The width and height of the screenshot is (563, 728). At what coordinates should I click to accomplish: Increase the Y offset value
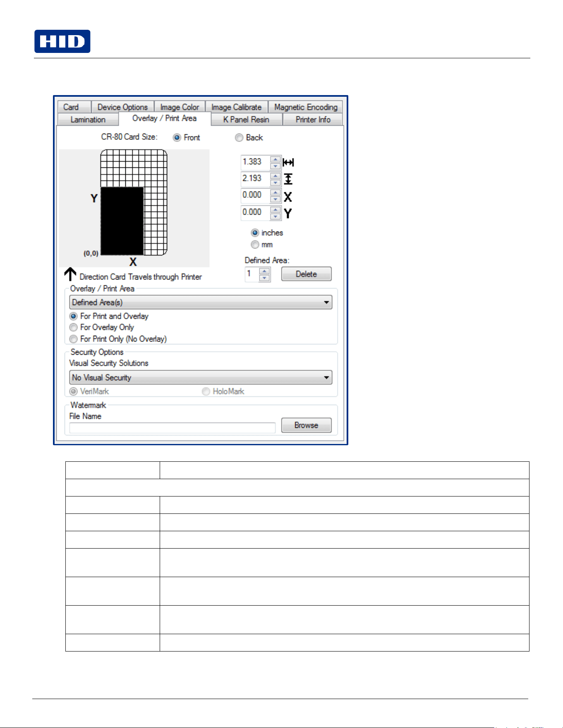coord(276,210)
